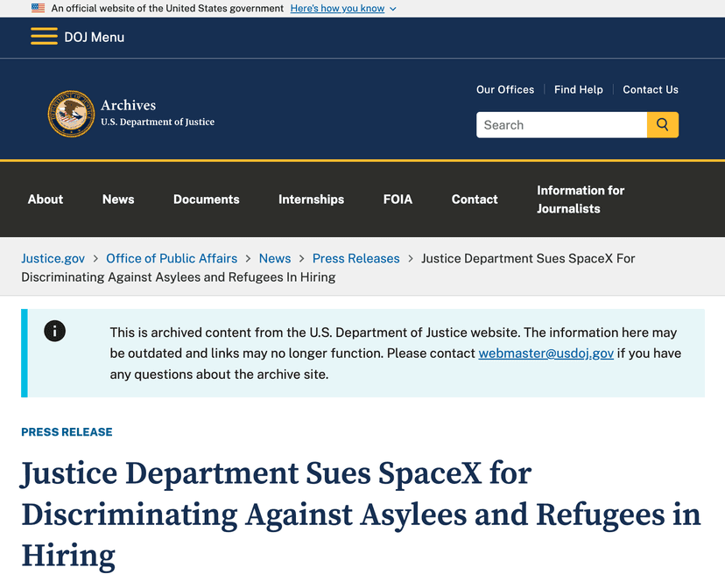Open the Internships navigation item
The height and width of the screenshot is (588, 725).
(x=311, y=199)
